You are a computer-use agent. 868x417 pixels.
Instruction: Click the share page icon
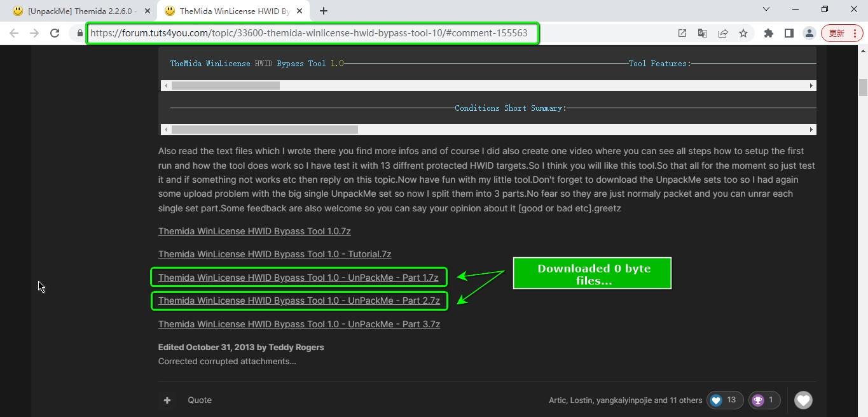point(722,33)
